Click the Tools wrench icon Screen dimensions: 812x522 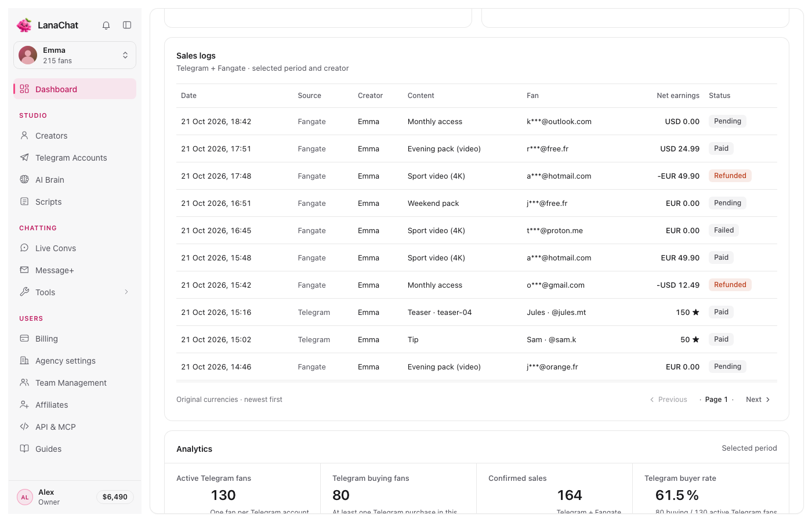[x=24, y=292]
